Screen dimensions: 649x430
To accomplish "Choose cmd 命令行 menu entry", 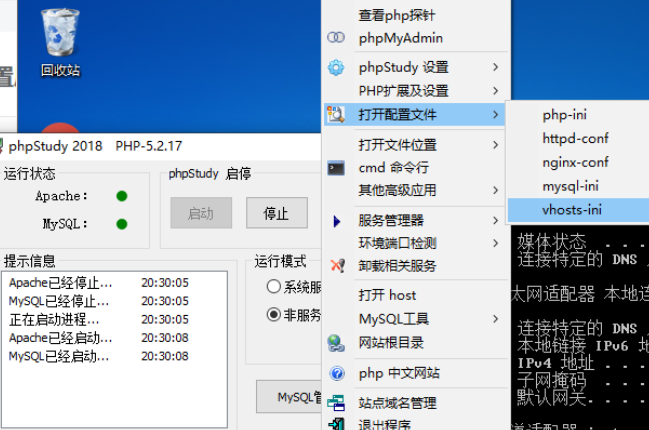I will (x=416, y=168).
